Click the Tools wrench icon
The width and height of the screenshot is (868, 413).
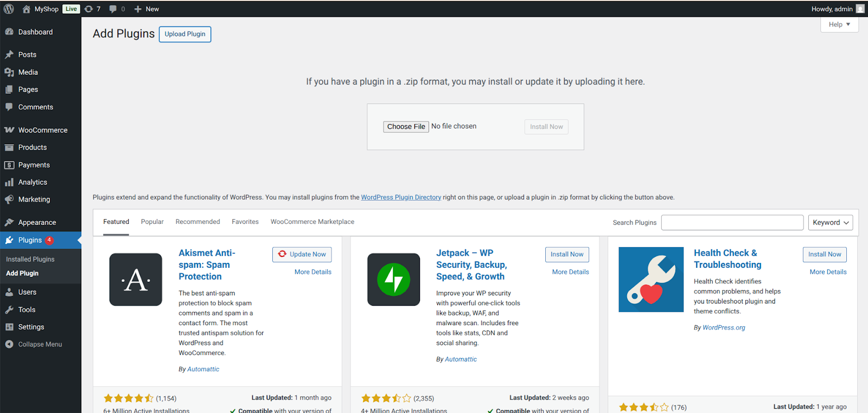[9, 309]
